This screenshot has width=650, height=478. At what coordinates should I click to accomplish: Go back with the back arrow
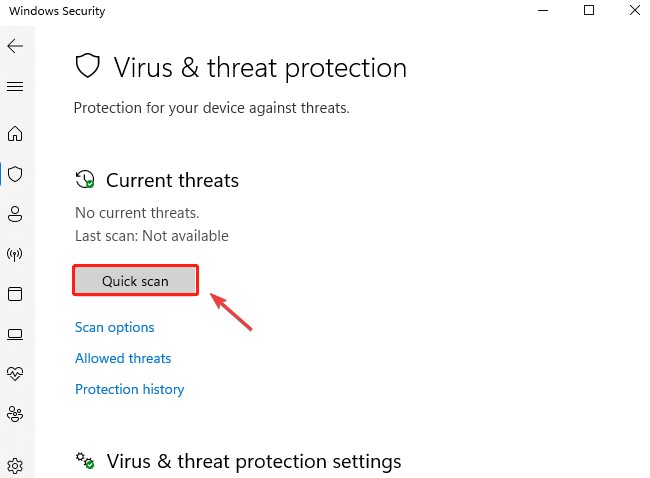coord(15,46)
